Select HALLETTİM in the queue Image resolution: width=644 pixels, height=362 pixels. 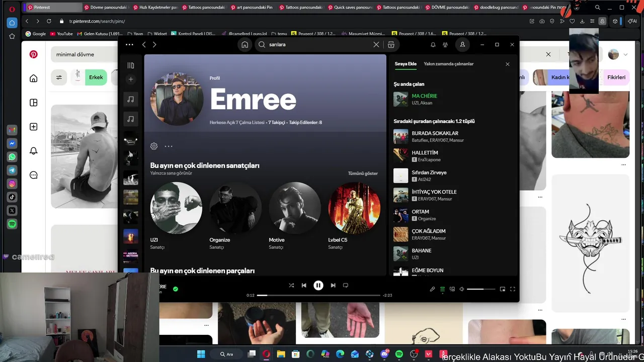(453, 156)
